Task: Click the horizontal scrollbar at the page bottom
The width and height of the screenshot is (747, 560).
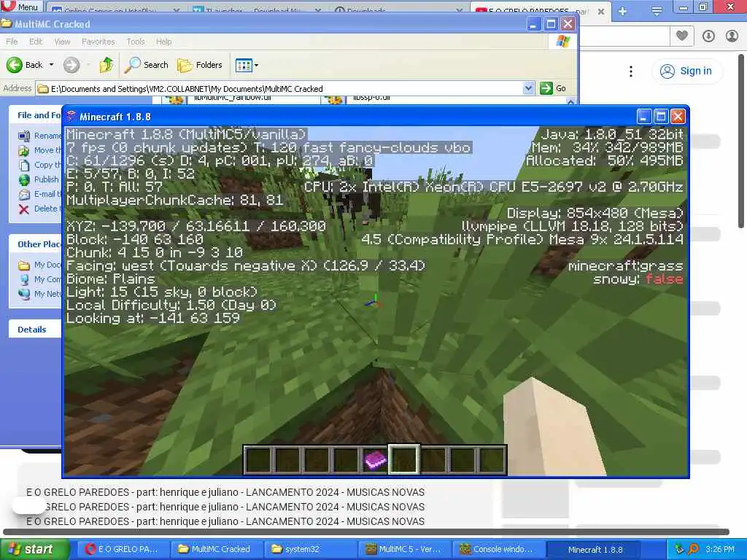Action: tap(366, 532)
